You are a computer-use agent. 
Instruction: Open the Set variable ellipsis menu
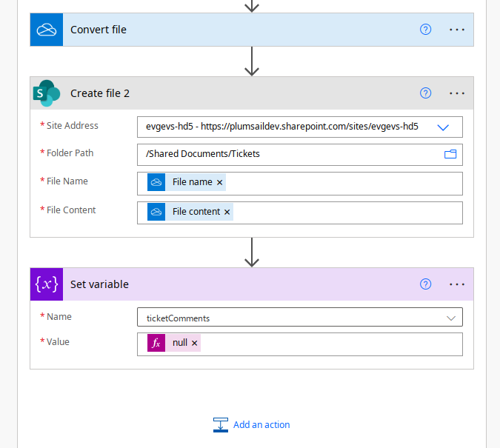pos(457,284)
